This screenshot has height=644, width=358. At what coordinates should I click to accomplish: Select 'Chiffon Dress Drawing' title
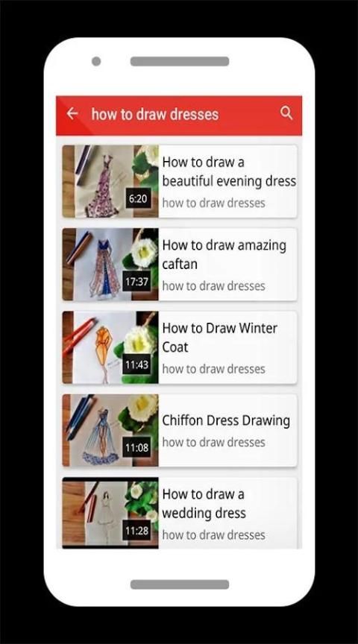pos(226,420)
